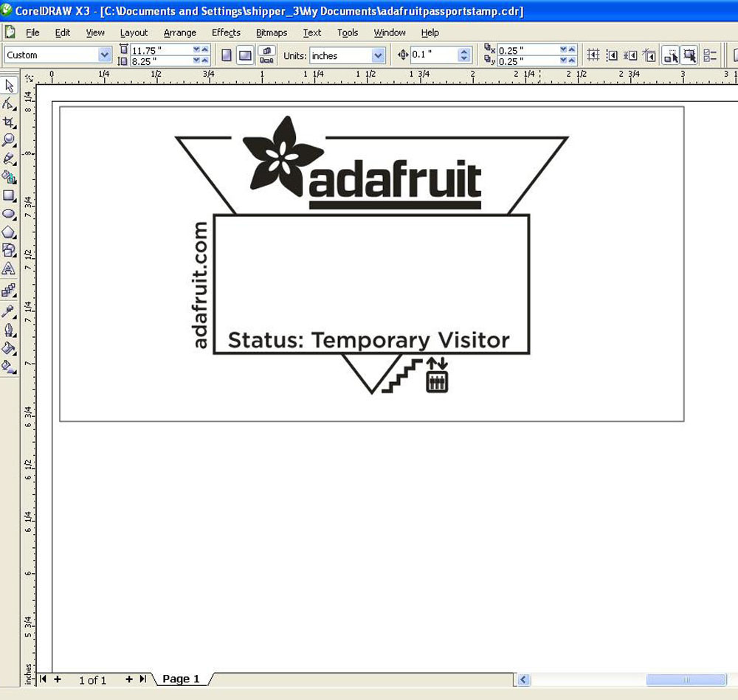
Task: Select the Rectangle tool
Action: 9,195
